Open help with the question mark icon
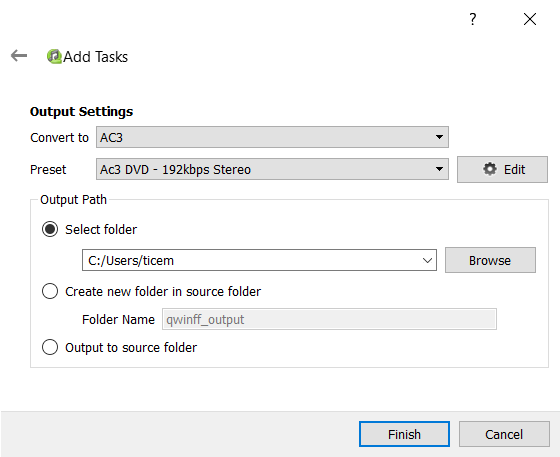Viewport: 560px width, 457px height. [x=472, y=19]
